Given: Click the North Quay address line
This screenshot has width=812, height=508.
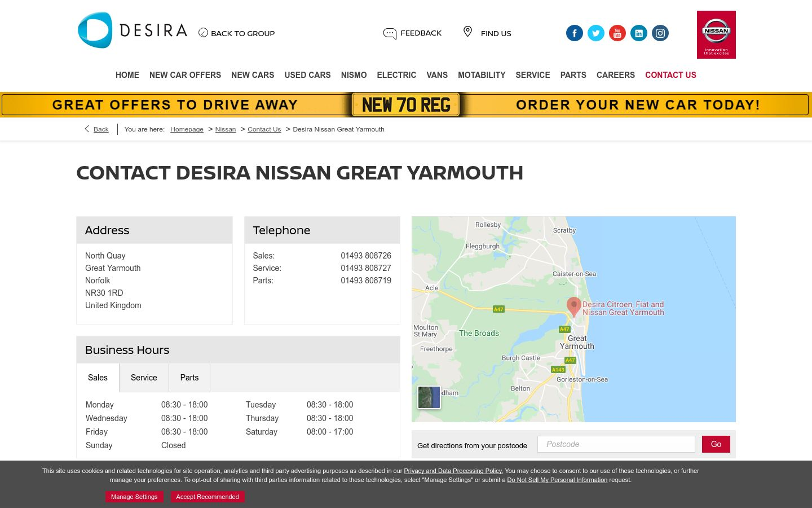Looking at the screenshot, I should click(x=105, y=256).
